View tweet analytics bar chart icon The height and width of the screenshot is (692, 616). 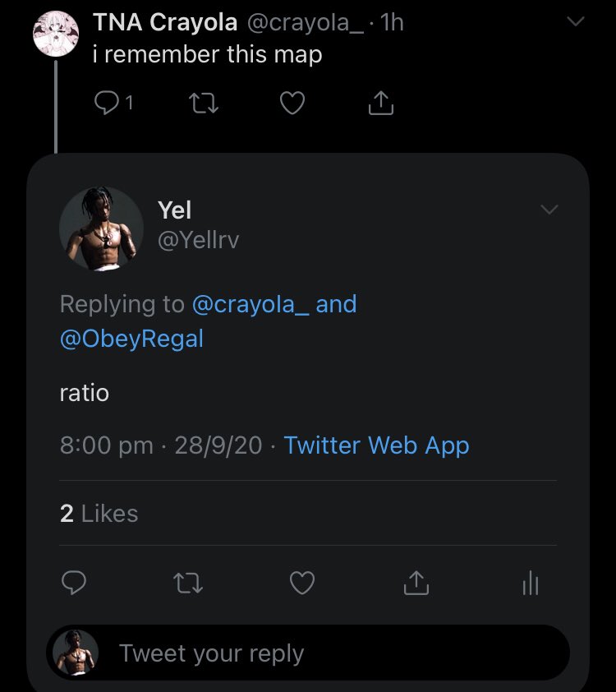[x=531, y=584]
